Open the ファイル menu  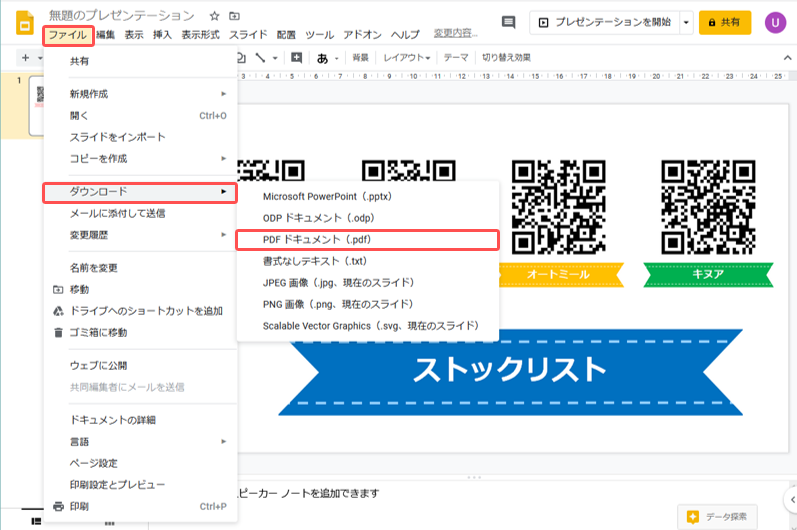point(68,35)
